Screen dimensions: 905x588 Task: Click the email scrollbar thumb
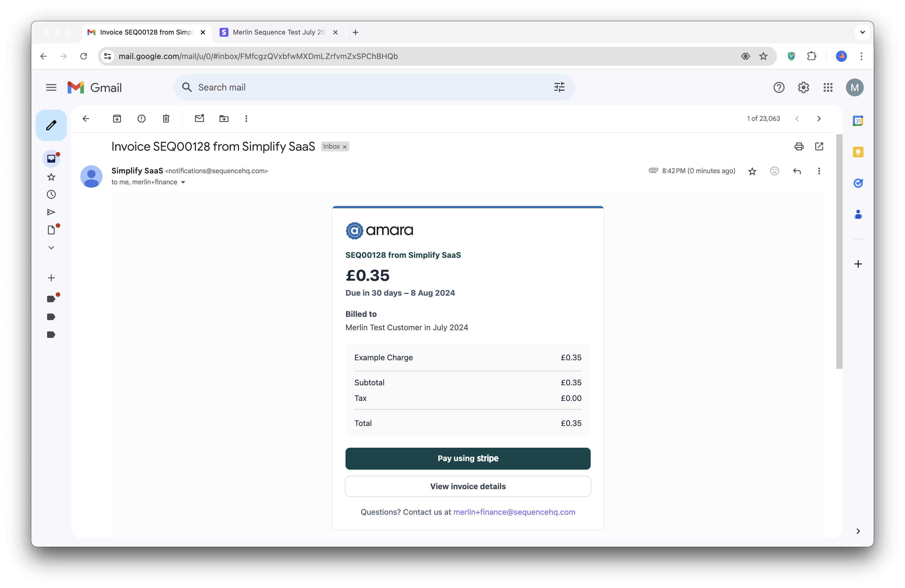tap(839, 251)
